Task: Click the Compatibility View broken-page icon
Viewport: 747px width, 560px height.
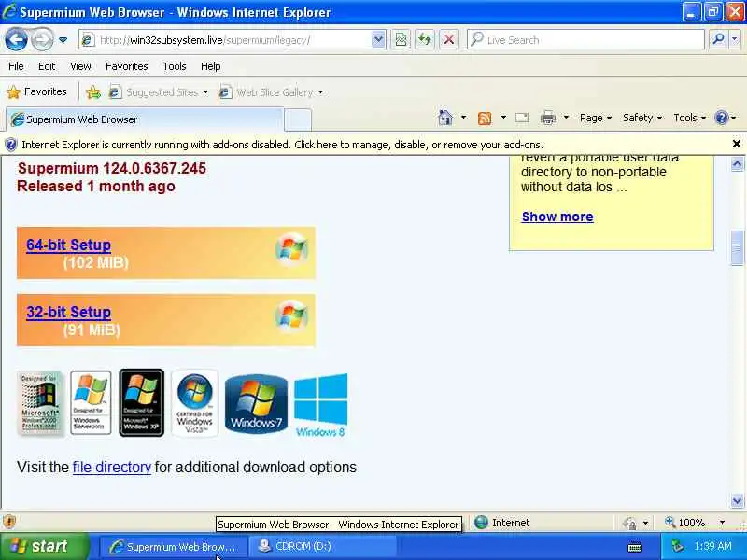Action: [402, 40]
